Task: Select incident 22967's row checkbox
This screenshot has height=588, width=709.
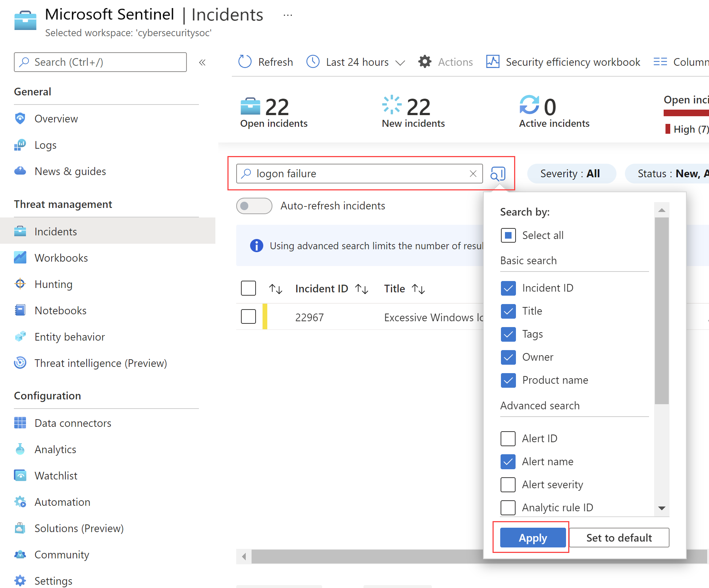Action: (x=248, y=316)
